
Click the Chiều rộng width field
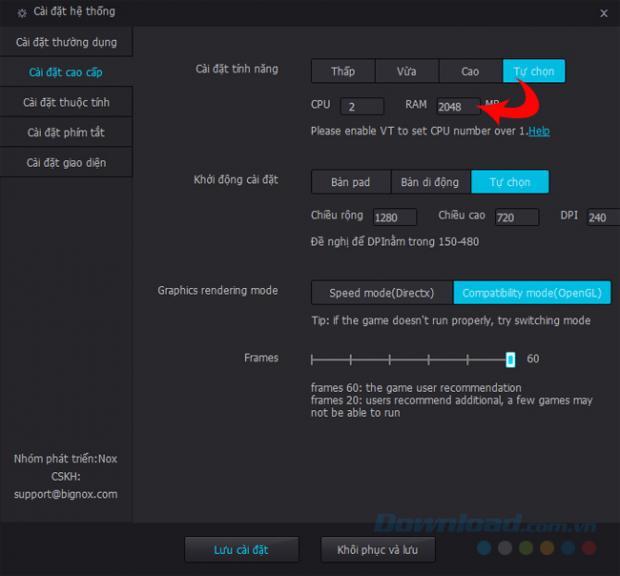point(394,218)
